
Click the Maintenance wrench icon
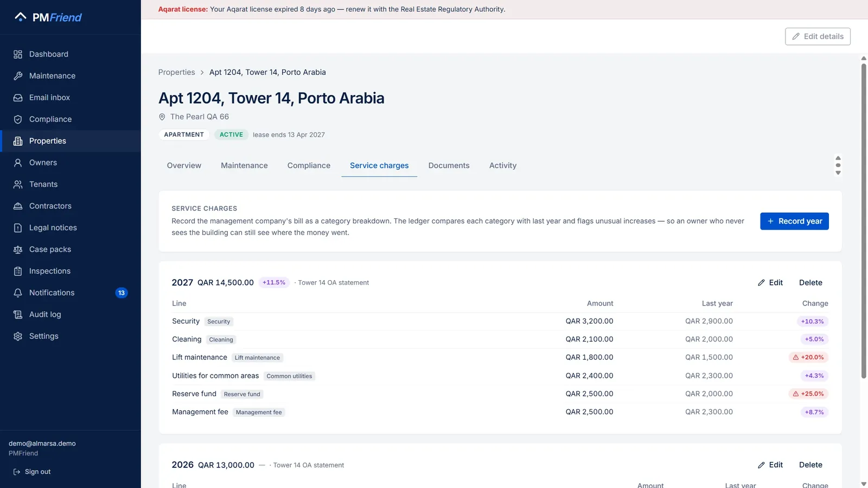point(18,76)
